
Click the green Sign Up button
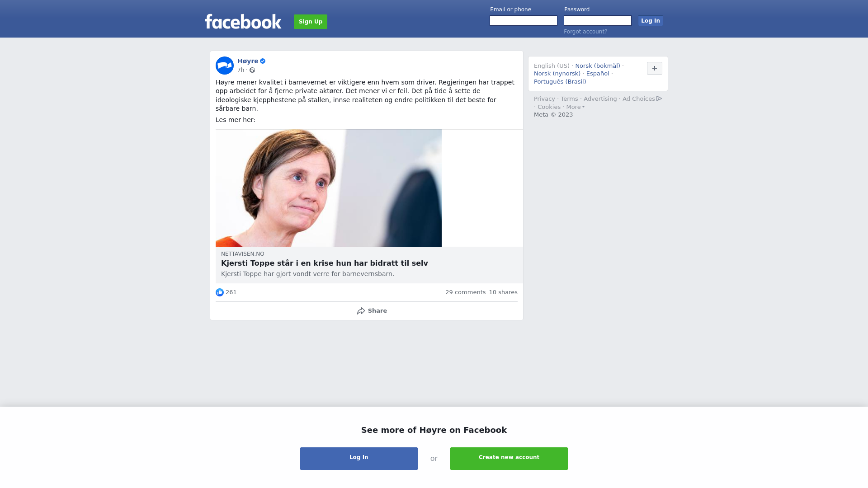311,22
